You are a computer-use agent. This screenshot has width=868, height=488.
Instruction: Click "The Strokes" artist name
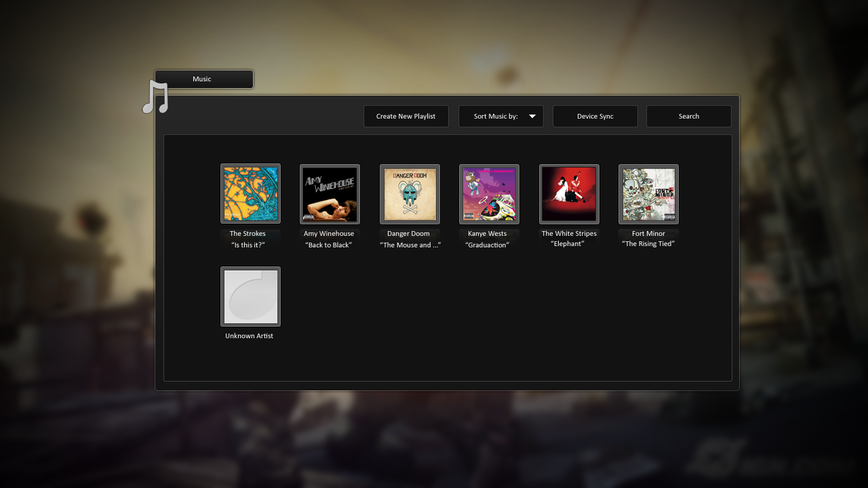(248, 234)
